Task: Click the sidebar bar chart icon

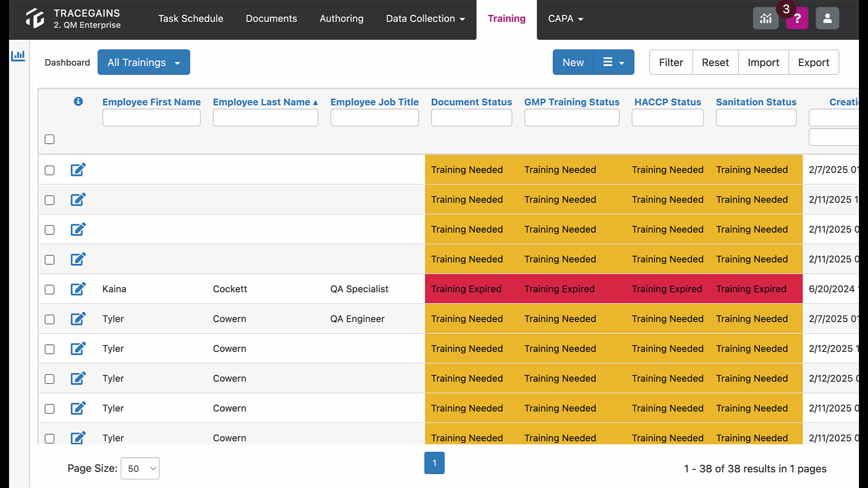Action: (x=18, y=56)
